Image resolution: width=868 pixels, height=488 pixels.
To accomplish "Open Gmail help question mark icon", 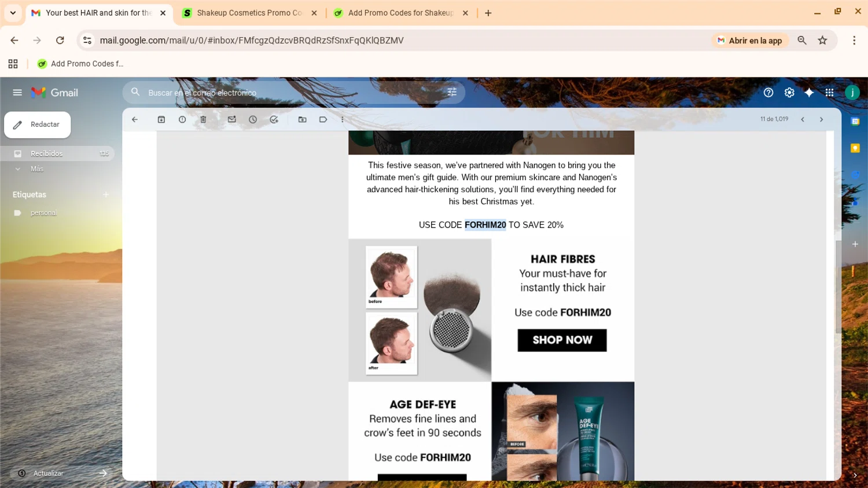I will [768, 93].
